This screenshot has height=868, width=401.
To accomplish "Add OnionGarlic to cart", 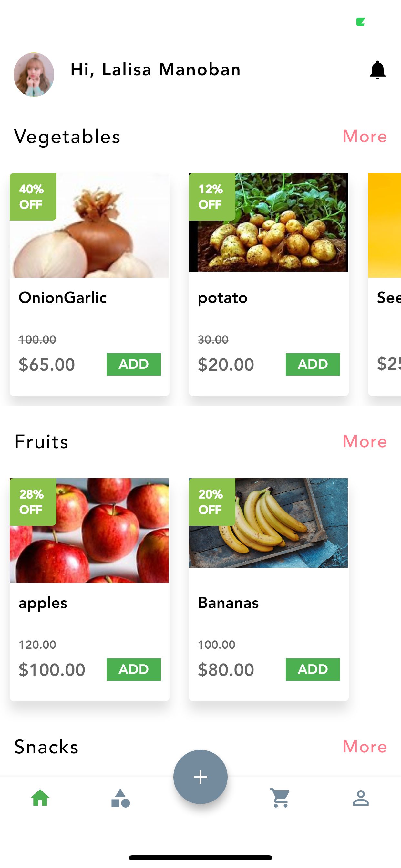I will click(133, 364).
